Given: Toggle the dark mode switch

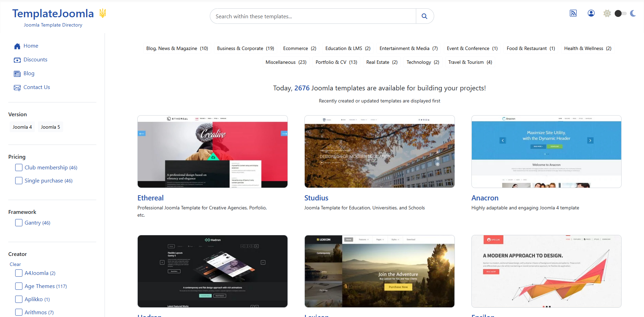Looking at the screenshot, I should [620, 13].
